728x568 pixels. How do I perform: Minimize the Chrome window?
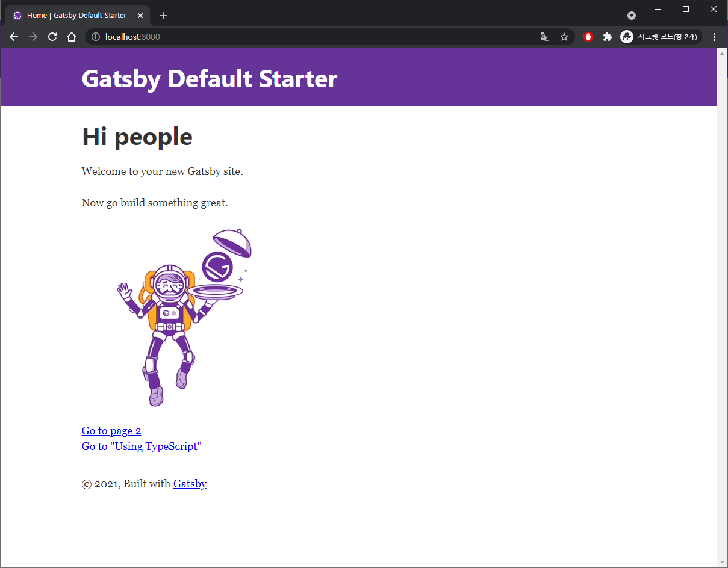658,9
